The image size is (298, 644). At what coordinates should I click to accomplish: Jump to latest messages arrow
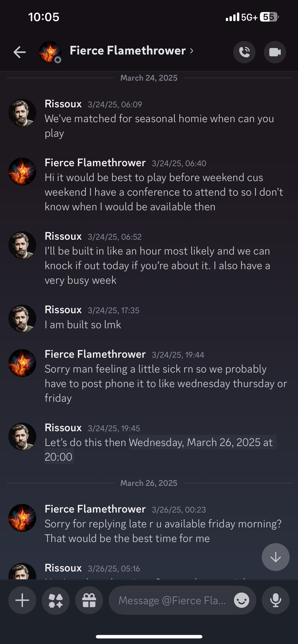(x=275, y=557)
